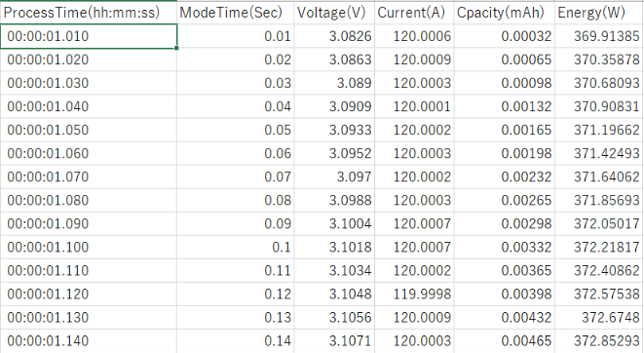Click energy cell showing 372.6748

click(x=599, y=317)
